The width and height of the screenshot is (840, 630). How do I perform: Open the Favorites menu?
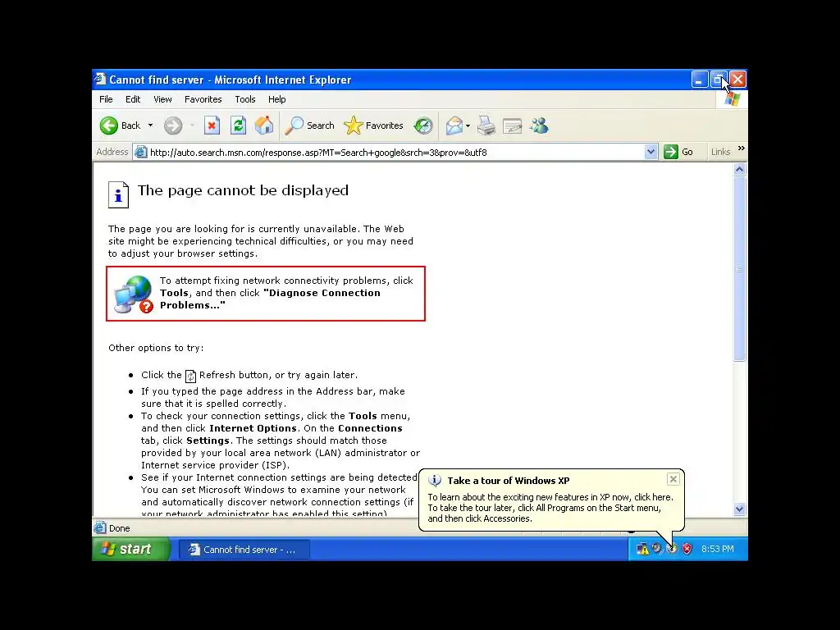pos(203,99)
